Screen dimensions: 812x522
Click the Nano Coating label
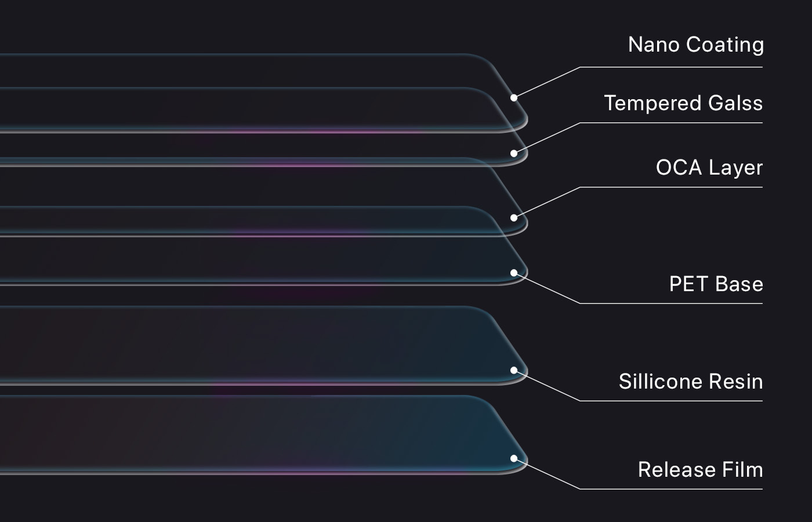point(695,45)
